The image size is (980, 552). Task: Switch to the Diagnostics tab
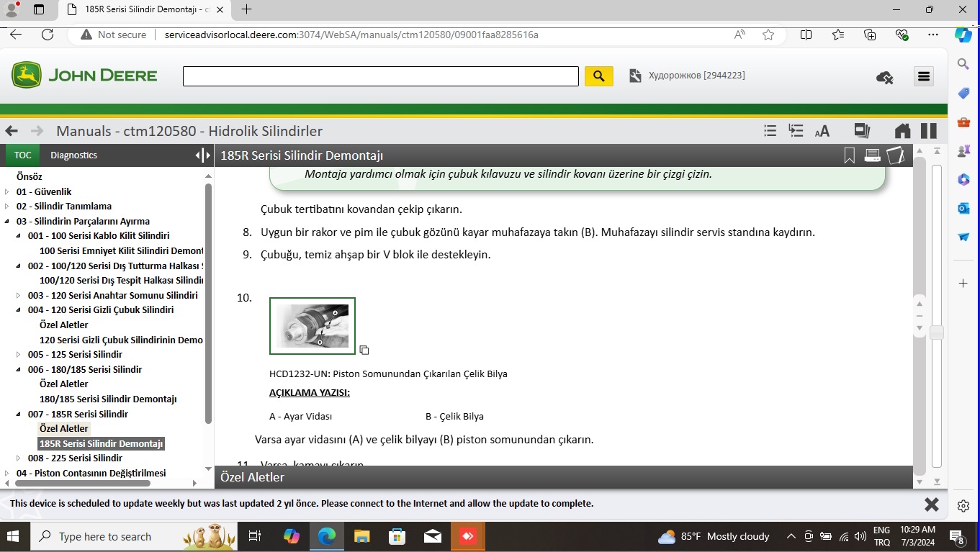click(x=73, y=155)
